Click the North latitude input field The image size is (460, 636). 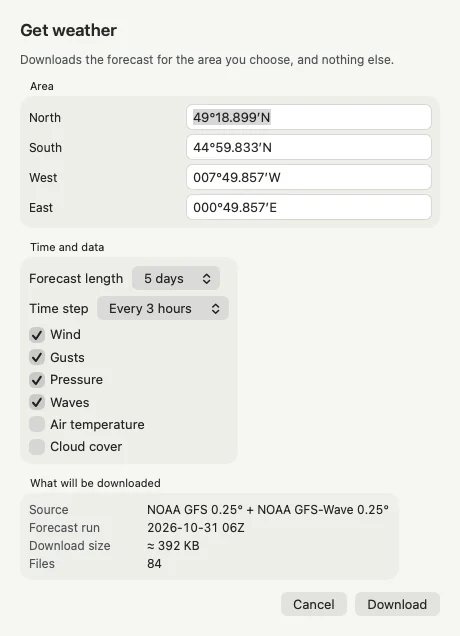click(x=309, y=117)
